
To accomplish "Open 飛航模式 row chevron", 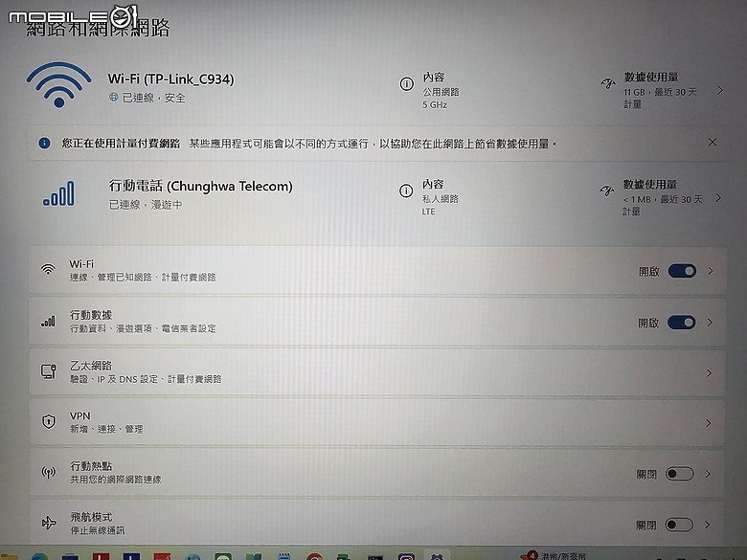I will 708,525.
